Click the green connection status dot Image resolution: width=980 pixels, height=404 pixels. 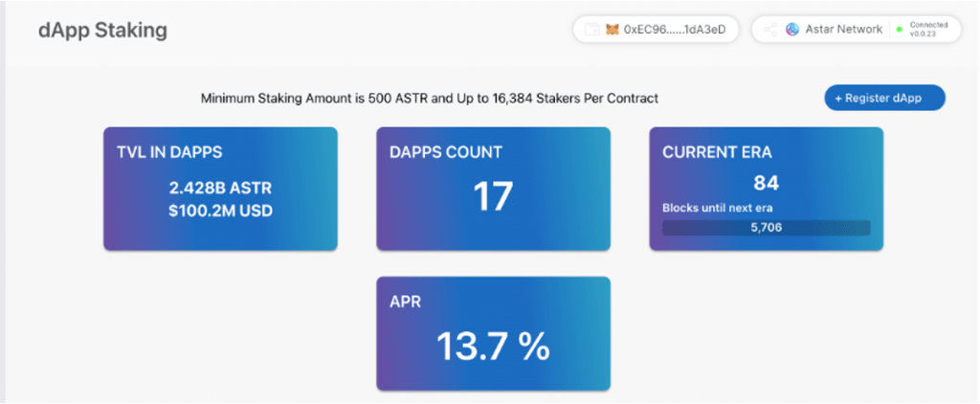899,30
